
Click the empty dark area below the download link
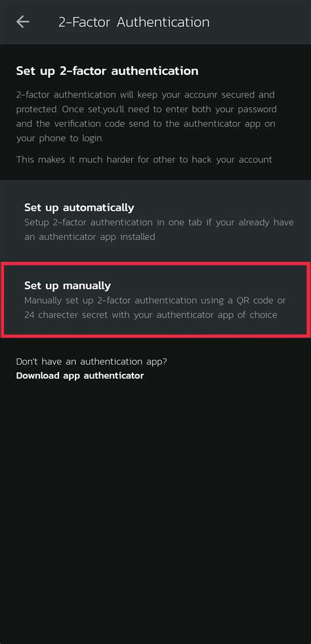point(155,509)
